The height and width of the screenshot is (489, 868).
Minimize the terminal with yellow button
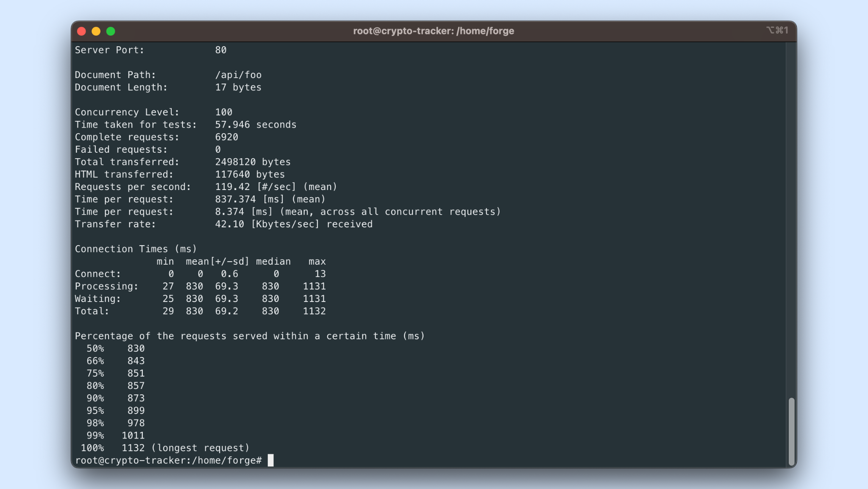[x=96, y=31]
